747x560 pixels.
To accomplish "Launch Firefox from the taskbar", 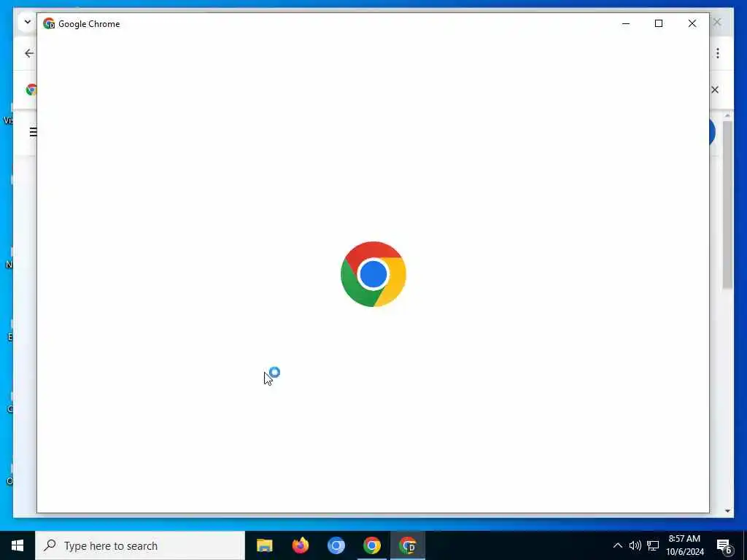I will (x=300, y=545).
